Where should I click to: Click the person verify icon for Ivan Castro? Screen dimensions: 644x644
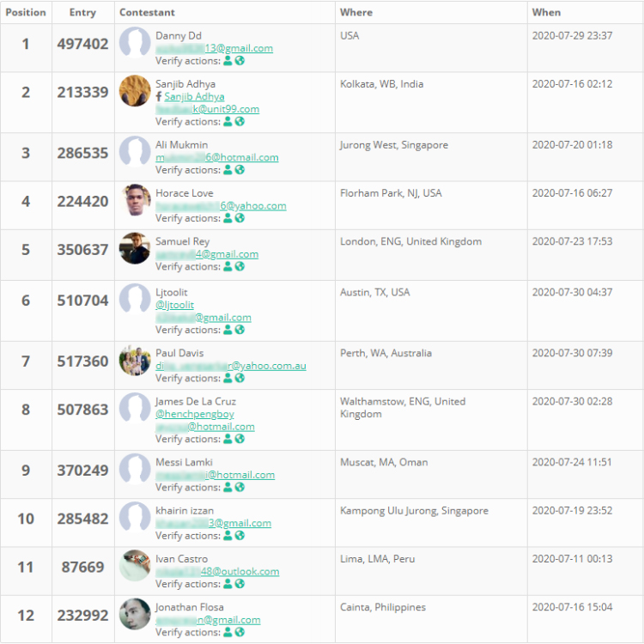click(x=228, y=584)
